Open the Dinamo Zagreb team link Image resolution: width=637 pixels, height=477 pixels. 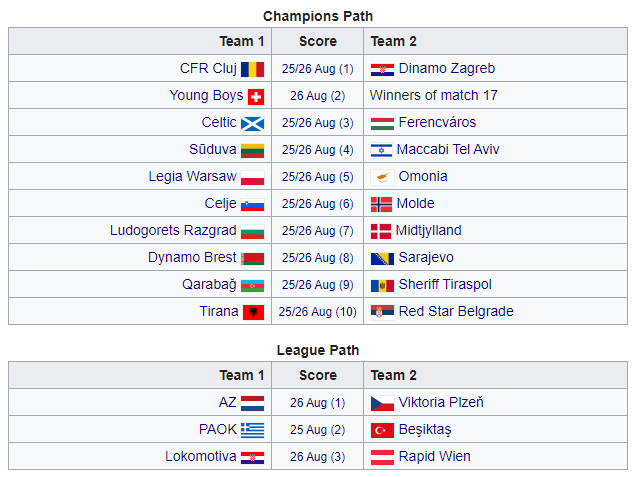coord(446,69)
